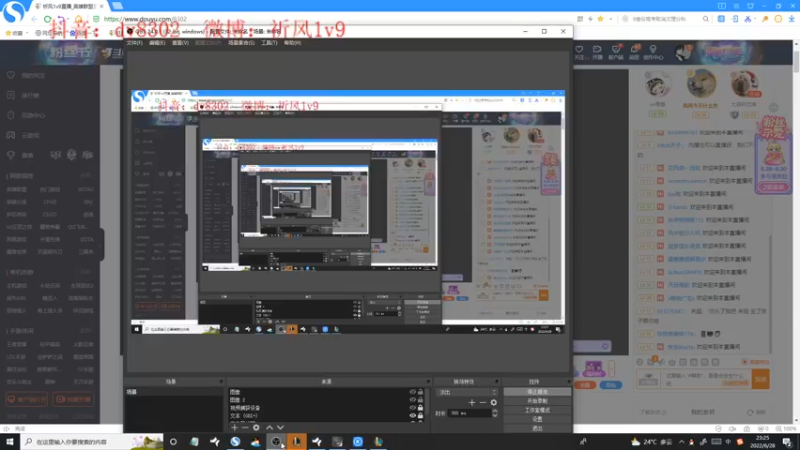This screenshot has width=800, height=450.
Task: Open 我的关注 in the Douyu left sidebar
Action: click(x=27, y=76)
